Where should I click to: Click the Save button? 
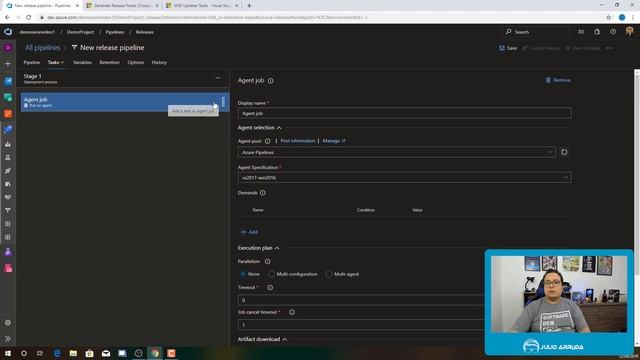click(508, 48)
